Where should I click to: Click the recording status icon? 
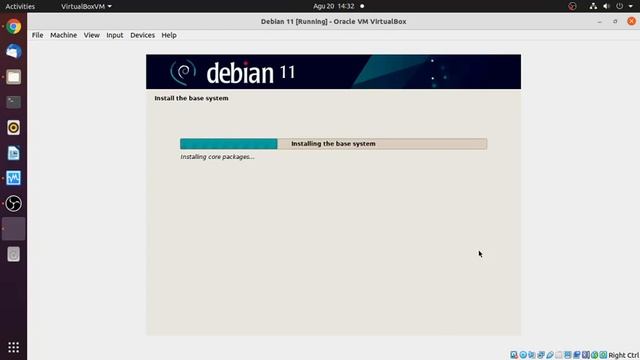pyautogui.click(x=577, y=355)
